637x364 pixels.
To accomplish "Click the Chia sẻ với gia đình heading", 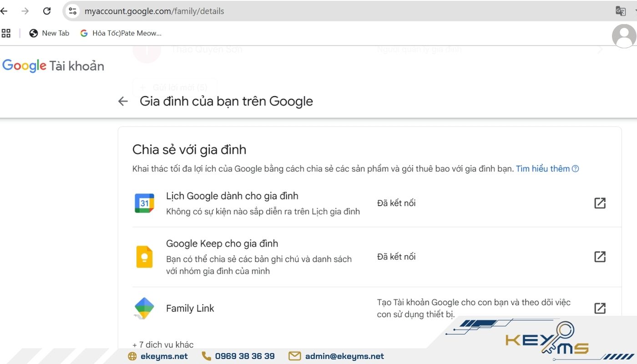I will pos(189,149).
